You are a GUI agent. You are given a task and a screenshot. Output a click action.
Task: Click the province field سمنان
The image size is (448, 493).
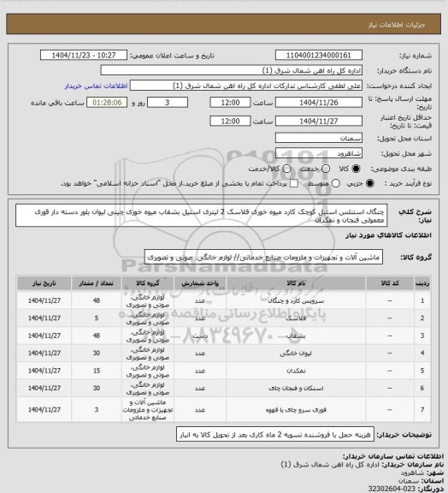pyautogui.click(x=319, y=138)
